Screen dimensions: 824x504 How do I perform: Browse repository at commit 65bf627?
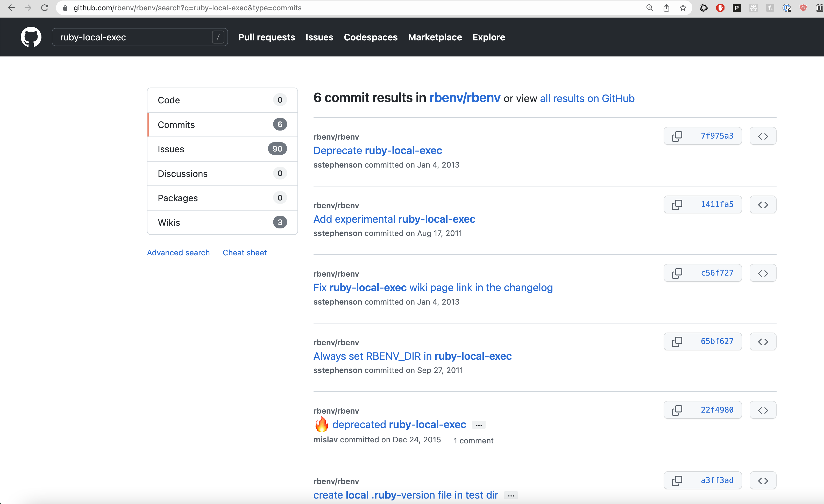tap(763, 342)
